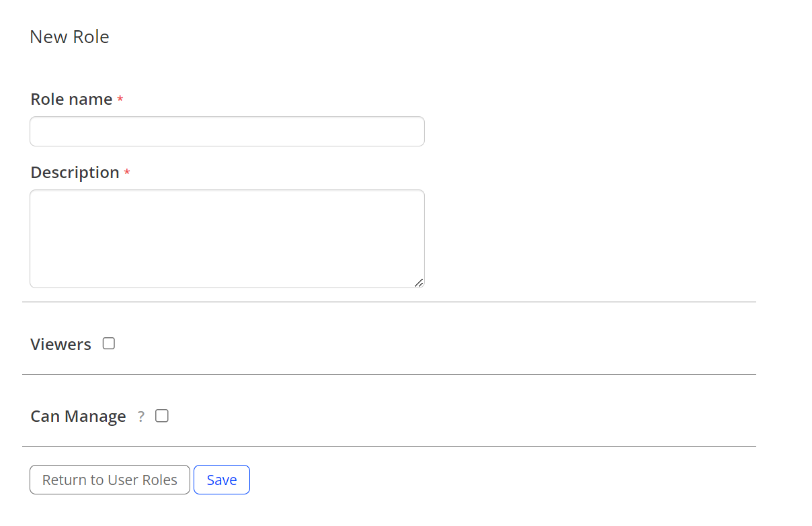Click the New Role page heading

coord(69,37)
